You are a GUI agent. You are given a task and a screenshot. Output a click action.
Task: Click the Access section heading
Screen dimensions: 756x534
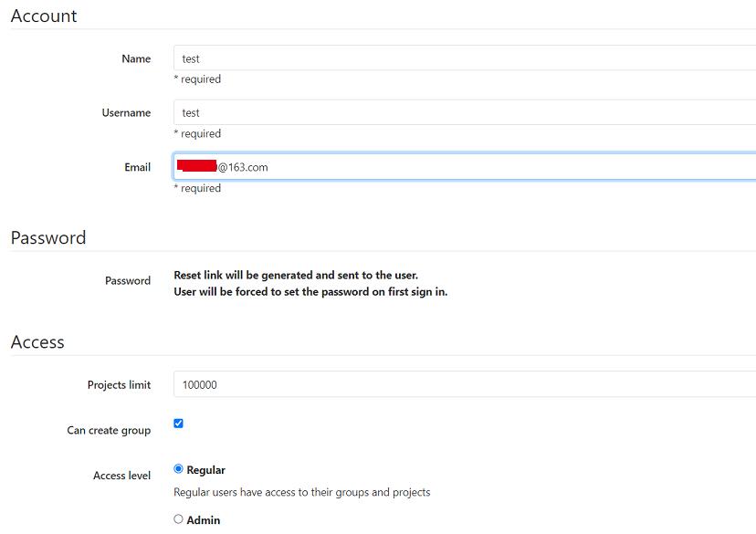click(x=37, y=341)
